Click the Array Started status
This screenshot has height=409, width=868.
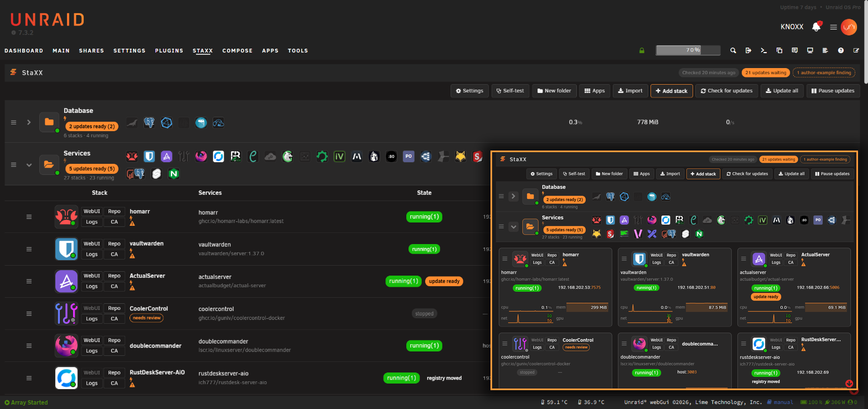coord(26,402)
